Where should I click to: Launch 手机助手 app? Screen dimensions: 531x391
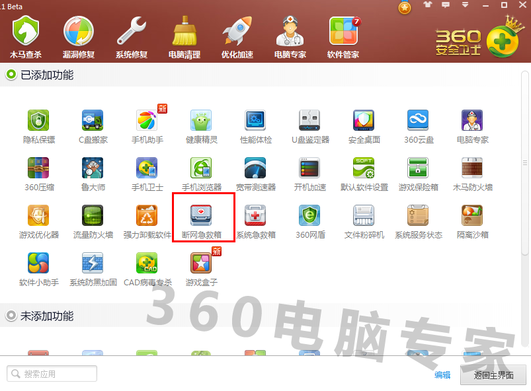click(x=147, y=126)
